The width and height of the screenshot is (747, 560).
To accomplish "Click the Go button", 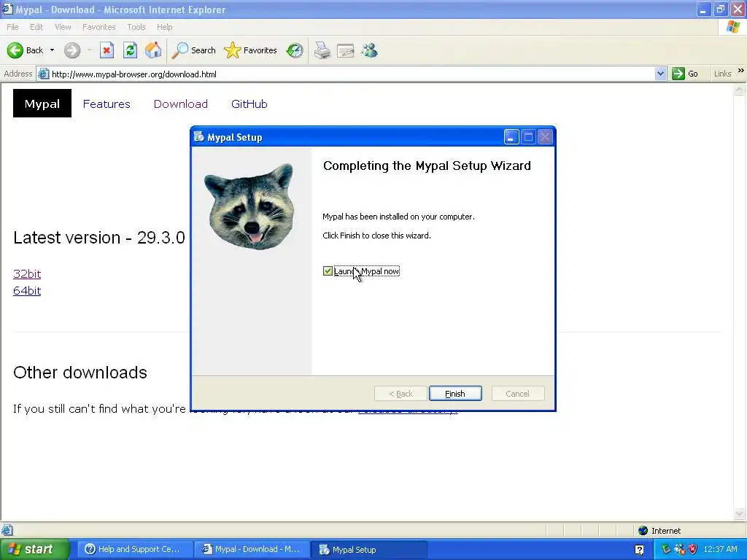I will click(685, 74).
